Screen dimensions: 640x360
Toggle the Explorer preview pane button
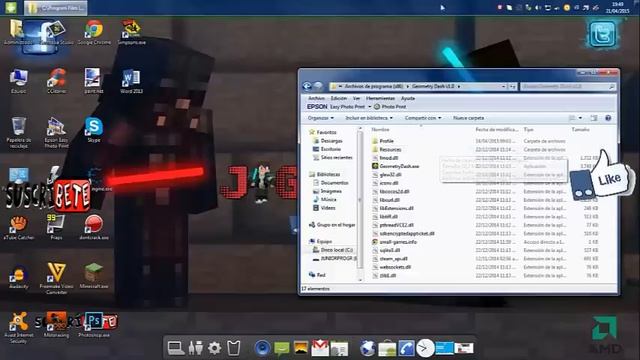[x=593, y=118]
